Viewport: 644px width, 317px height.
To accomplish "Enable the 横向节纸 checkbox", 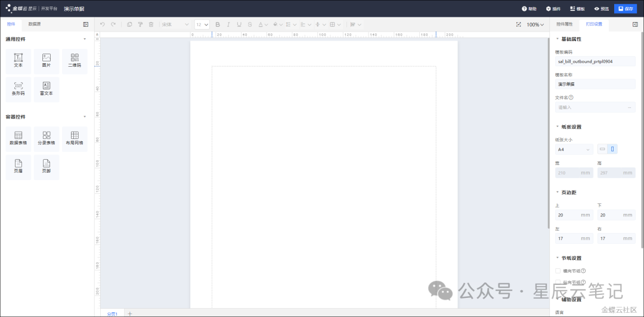I will (558, 271).
